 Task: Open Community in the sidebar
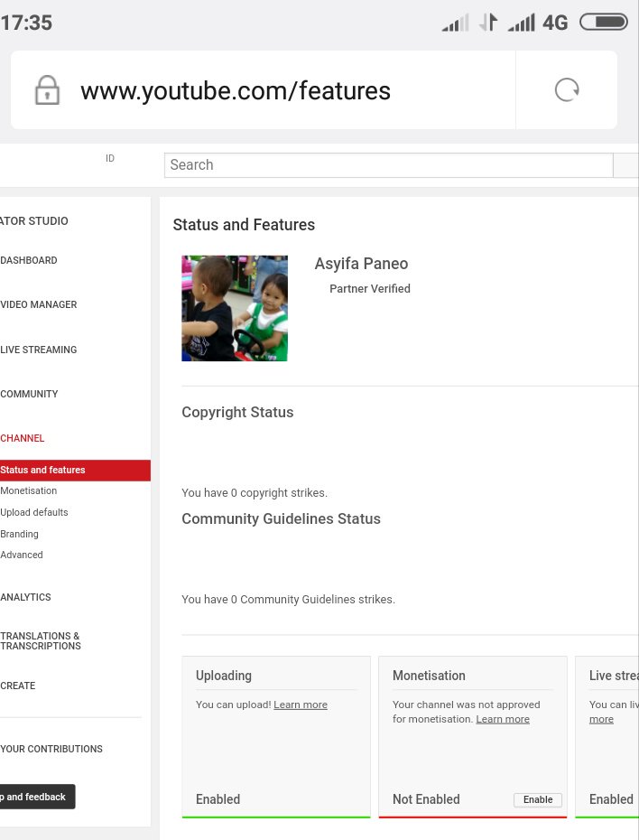[x=29, y=395]
